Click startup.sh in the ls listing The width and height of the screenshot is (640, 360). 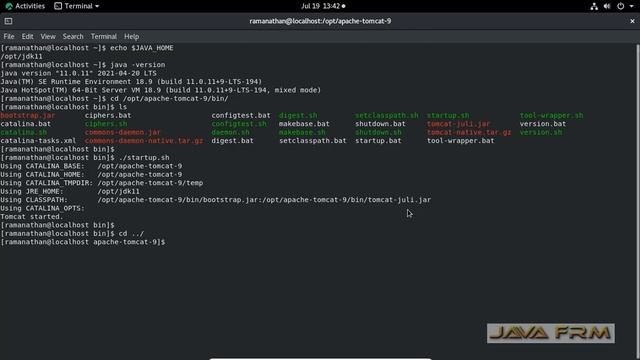tap(448, 116)
